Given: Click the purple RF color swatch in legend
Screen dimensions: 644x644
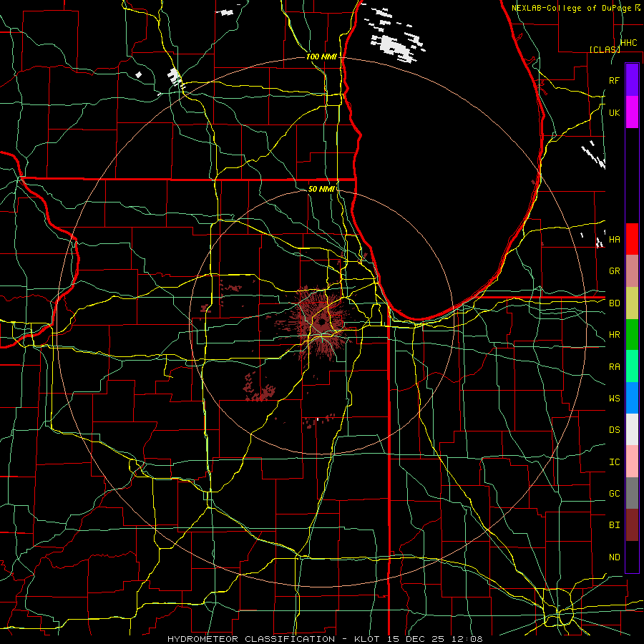Looking at the screenshot, I should click(x=632, y=80).
